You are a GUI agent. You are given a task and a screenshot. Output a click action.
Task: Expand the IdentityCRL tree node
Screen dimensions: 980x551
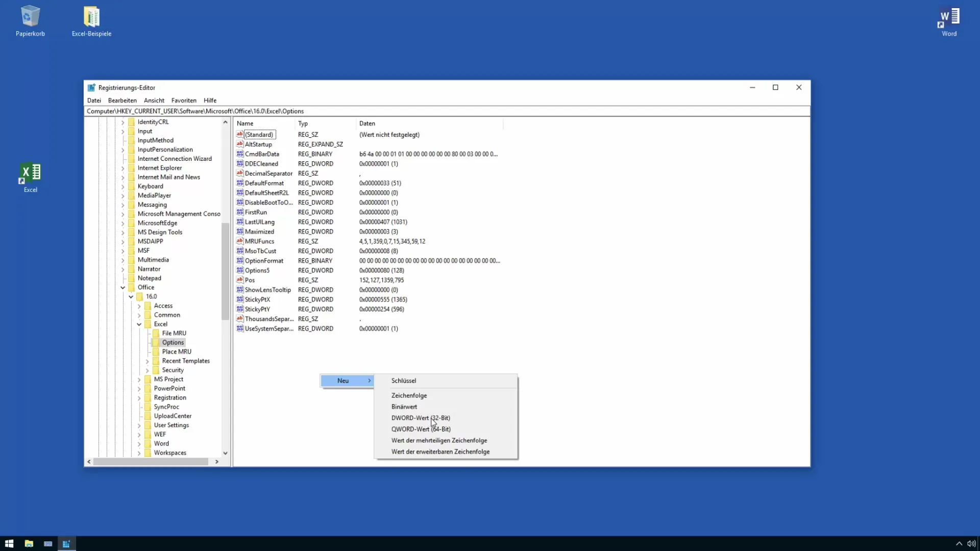[122, 122]
